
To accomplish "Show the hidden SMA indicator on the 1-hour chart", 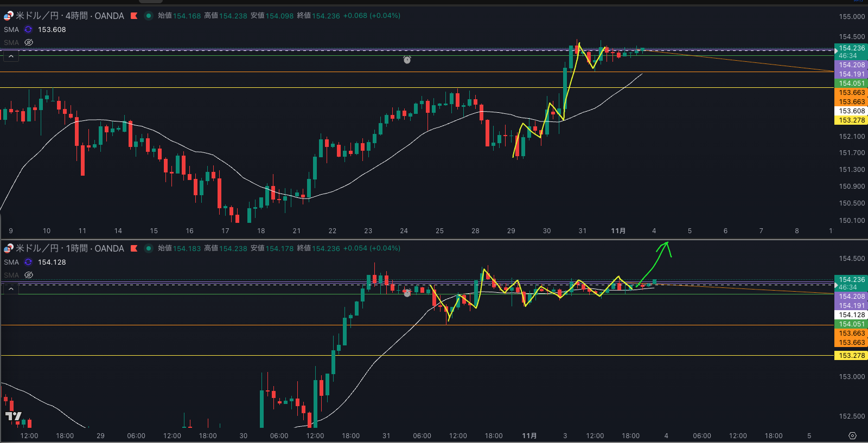I will pyautogui.click(x=29, y=275).
